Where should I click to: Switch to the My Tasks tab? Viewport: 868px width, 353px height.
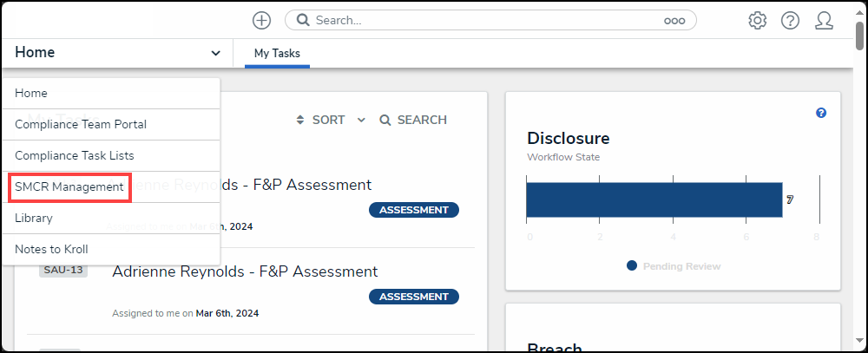pyautogui.click(x=277, y=53)
